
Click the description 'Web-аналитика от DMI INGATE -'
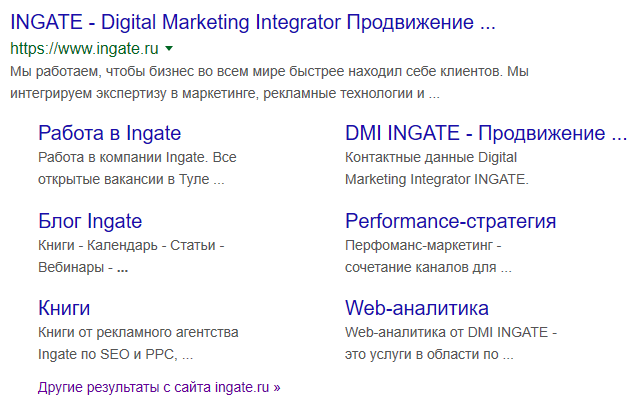point(451,332)
